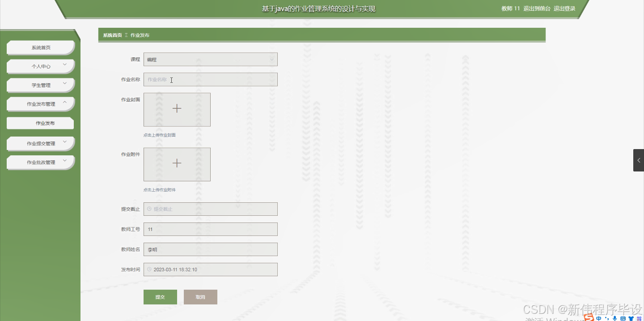Viewport: 644px width, 321px height.
Task: Click clock icon in 发布时间 field
Action: coord(149,270)
